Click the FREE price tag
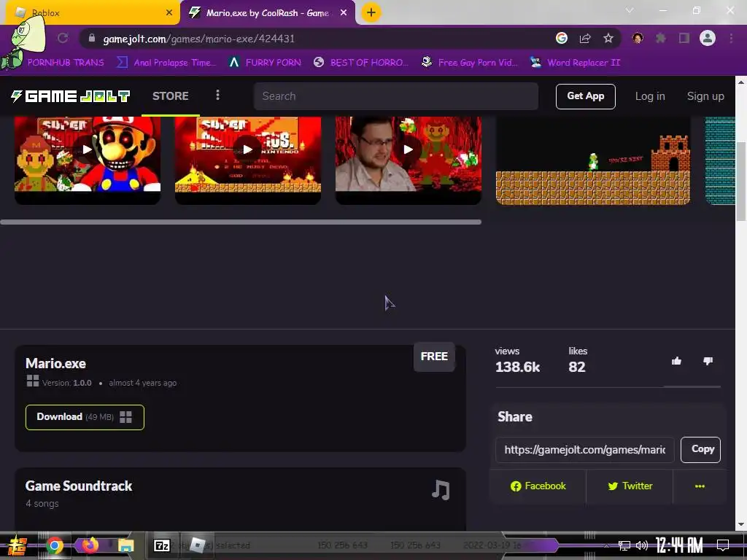The image size is (747, 560). coord(434,357)
